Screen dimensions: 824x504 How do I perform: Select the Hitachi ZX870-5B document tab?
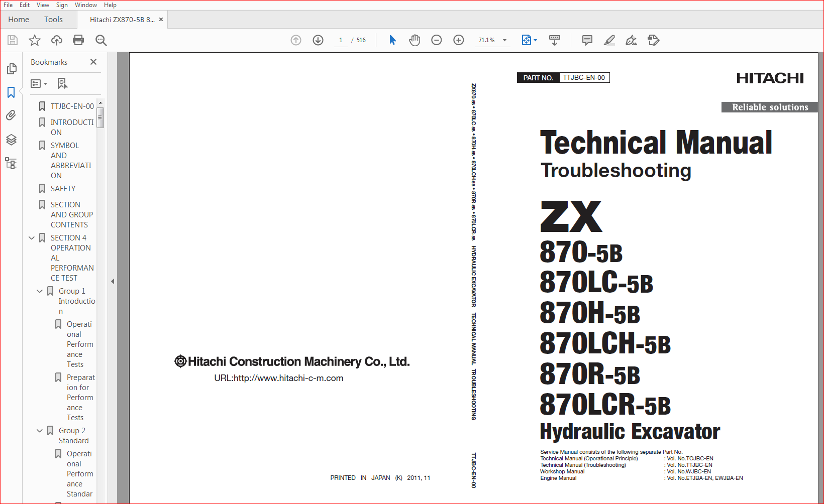pos(122,20)
